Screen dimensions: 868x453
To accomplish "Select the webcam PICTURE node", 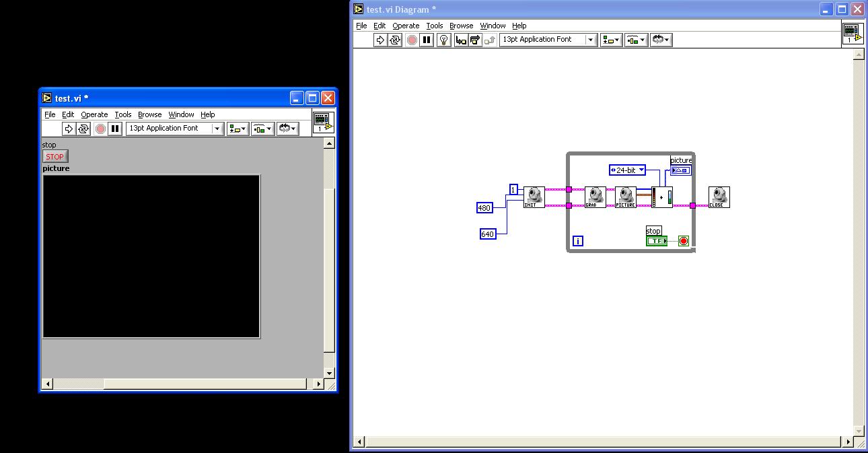I will point(626,197).
